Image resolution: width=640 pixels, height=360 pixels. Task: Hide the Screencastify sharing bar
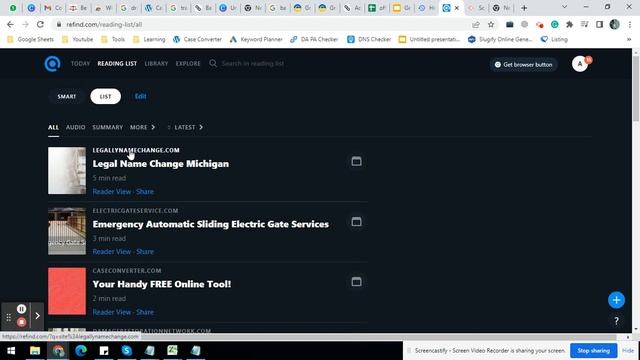[x=628, y=351]
